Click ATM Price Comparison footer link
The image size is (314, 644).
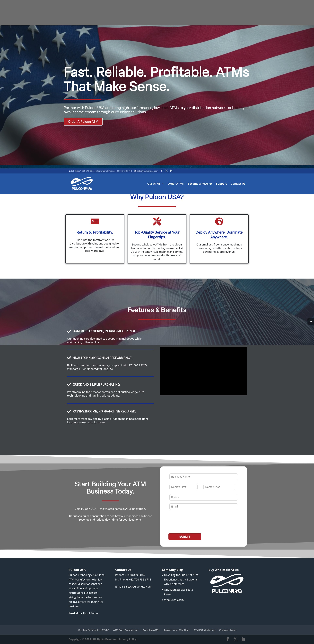point(126,630)
